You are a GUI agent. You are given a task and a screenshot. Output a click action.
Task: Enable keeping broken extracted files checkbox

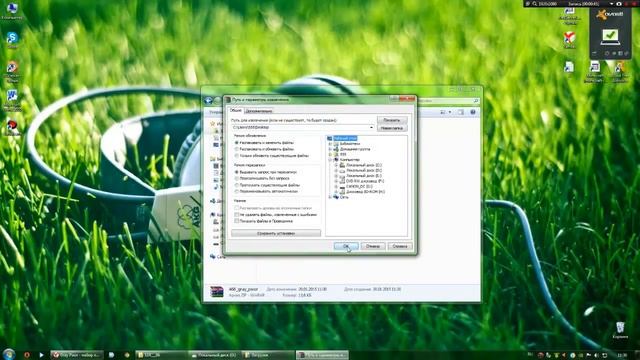pyautogui.click(x=237, y=215)
